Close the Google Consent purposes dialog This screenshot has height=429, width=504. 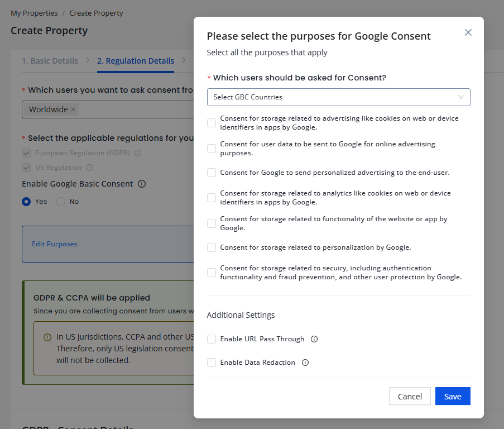tap(468, 32)
